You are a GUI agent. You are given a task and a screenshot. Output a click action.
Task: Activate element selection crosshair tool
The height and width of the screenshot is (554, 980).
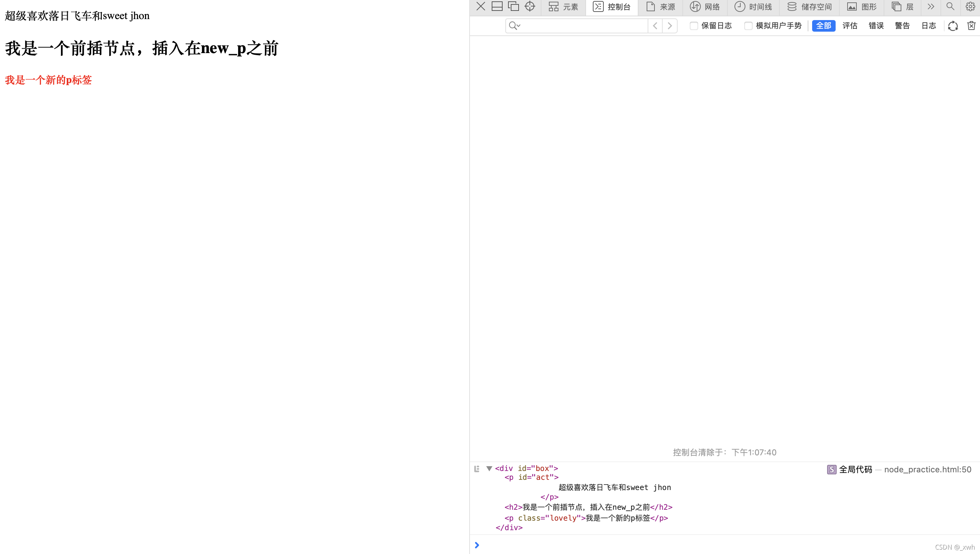tap(529, 6)
